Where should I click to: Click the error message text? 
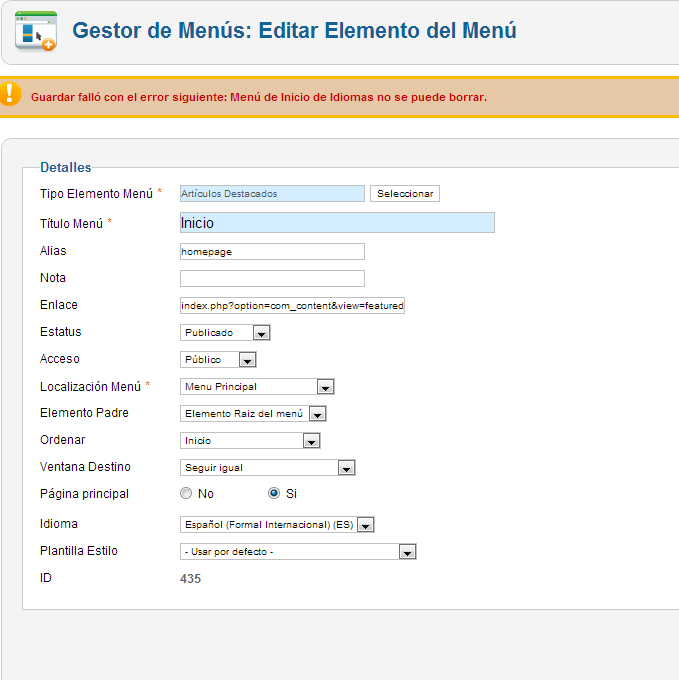(259, 97)
